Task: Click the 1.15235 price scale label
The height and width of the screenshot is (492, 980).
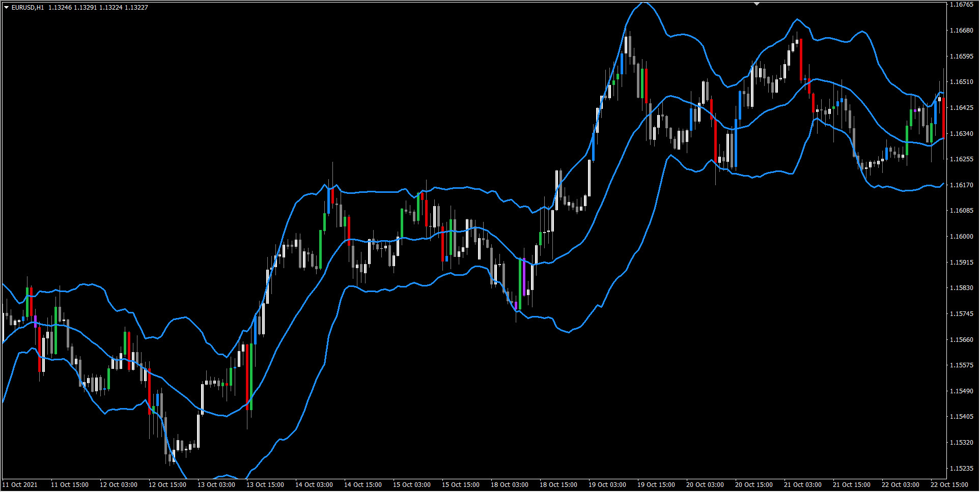Action: [961, 469]
